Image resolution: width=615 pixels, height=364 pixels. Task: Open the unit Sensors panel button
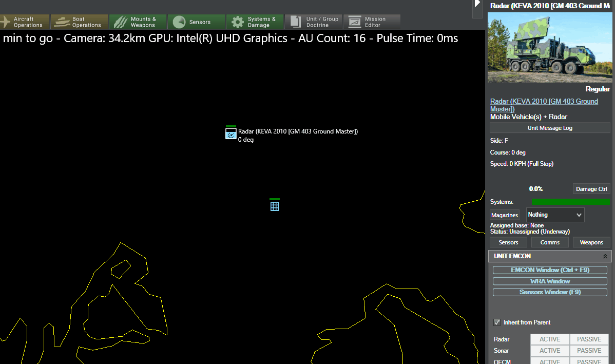pos(508,242)
